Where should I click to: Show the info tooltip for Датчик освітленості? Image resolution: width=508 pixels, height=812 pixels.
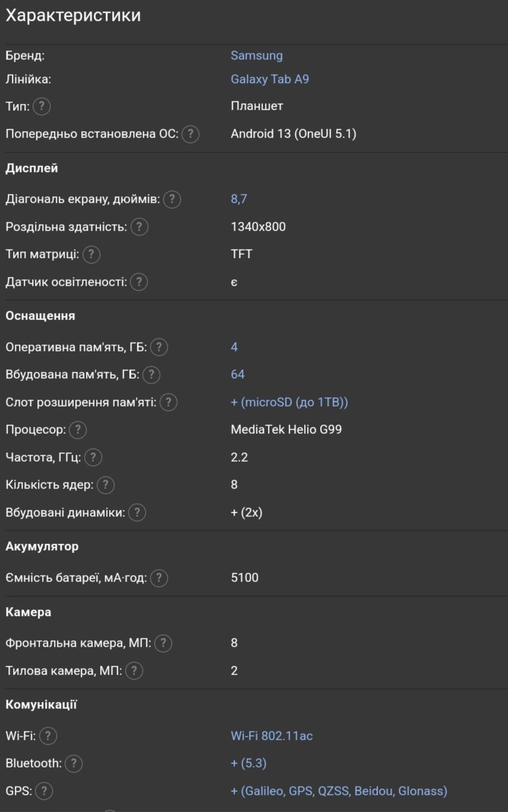139,282
